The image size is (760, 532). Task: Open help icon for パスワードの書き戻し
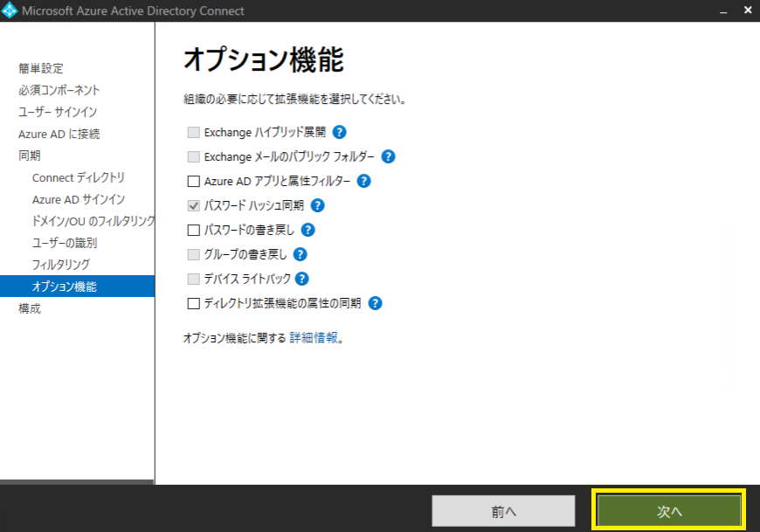coord(307,230)
